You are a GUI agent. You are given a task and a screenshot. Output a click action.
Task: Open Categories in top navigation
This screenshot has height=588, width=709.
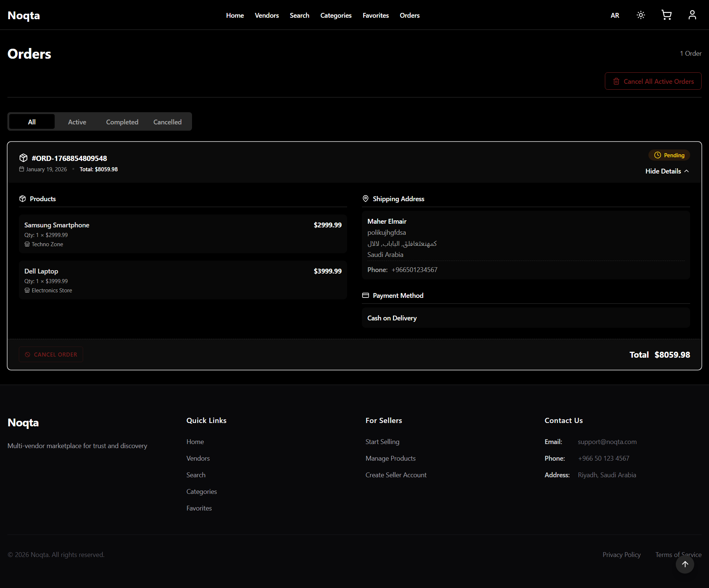pyautogui.click(x=336, y=16)
